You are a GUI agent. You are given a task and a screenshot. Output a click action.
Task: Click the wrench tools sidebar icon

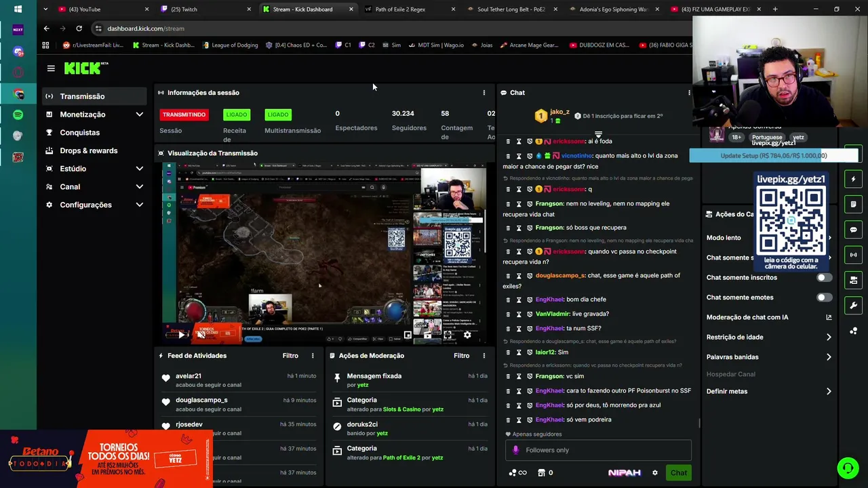(853, 305)
